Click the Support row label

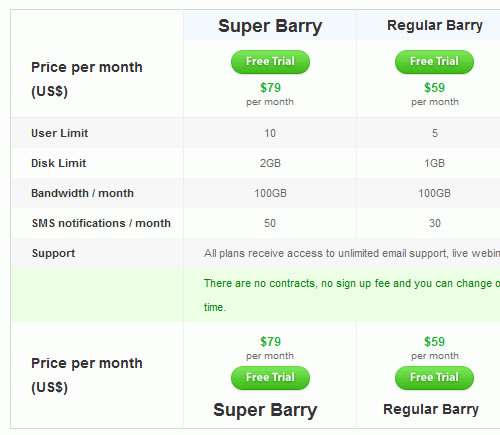pos(53,253)
